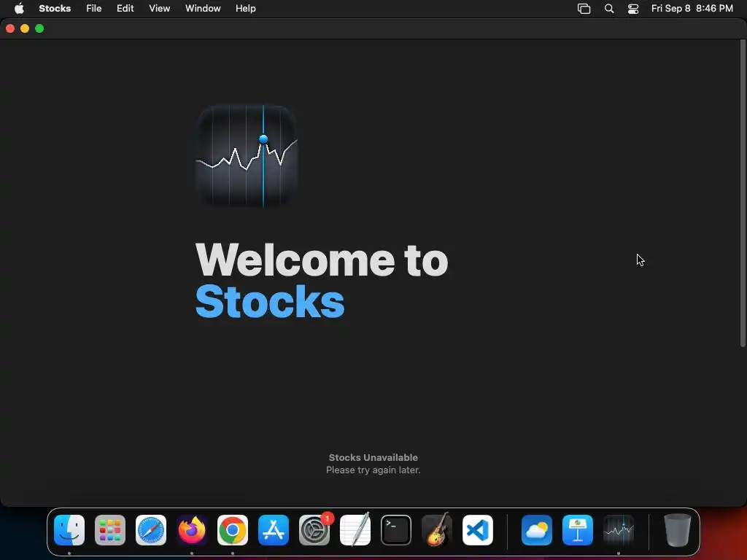Launch Firefox from the Dock
Screen dimensions: 747x560
192,530
